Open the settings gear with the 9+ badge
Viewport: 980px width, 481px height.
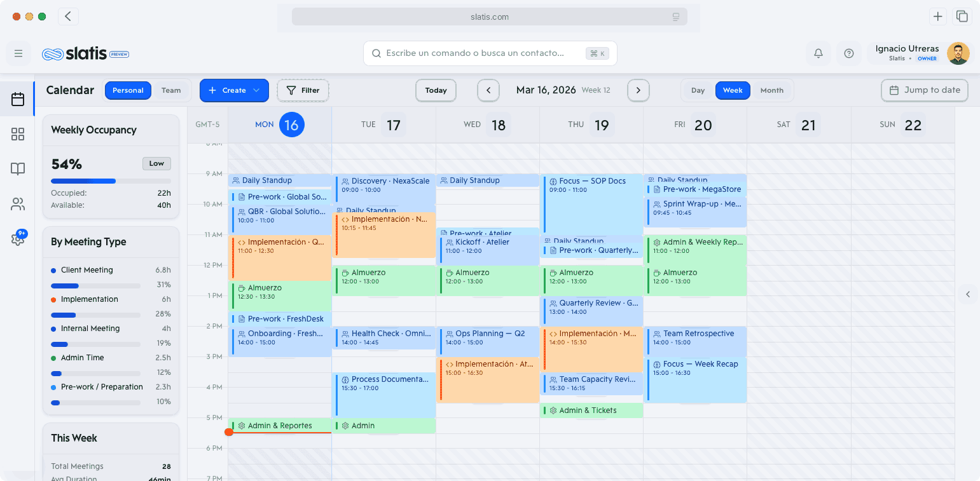[x=18, y=240]
